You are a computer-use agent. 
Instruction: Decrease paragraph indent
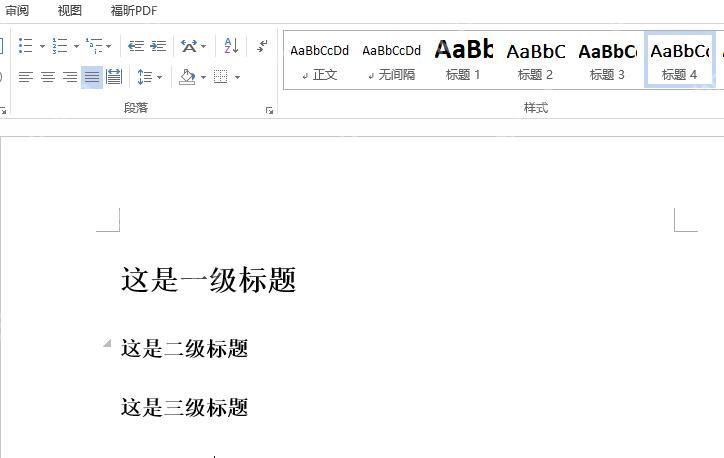click(x=136, y=46)
